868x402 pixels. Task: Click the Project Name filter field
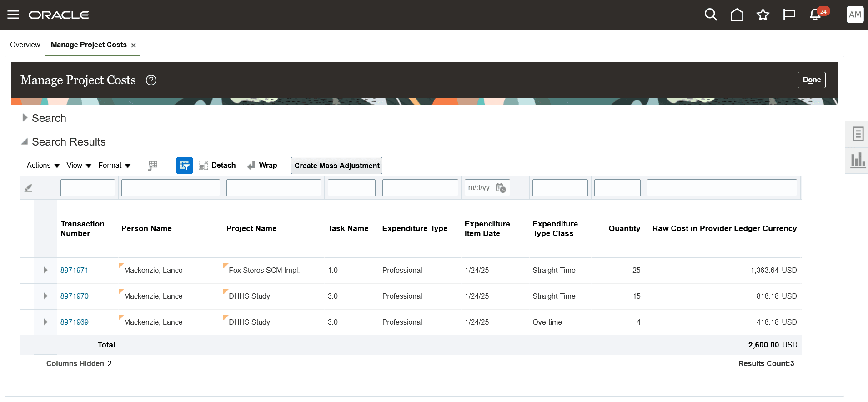click(274, 188)
